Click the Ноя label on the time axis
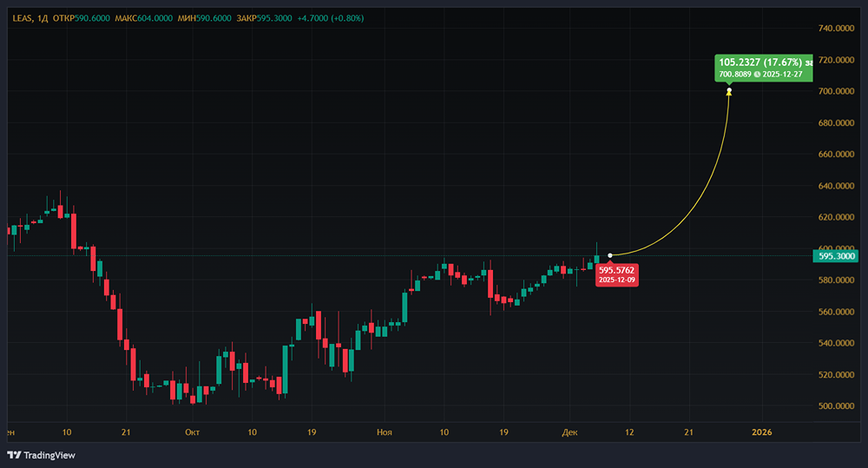 tap(385, 432)
